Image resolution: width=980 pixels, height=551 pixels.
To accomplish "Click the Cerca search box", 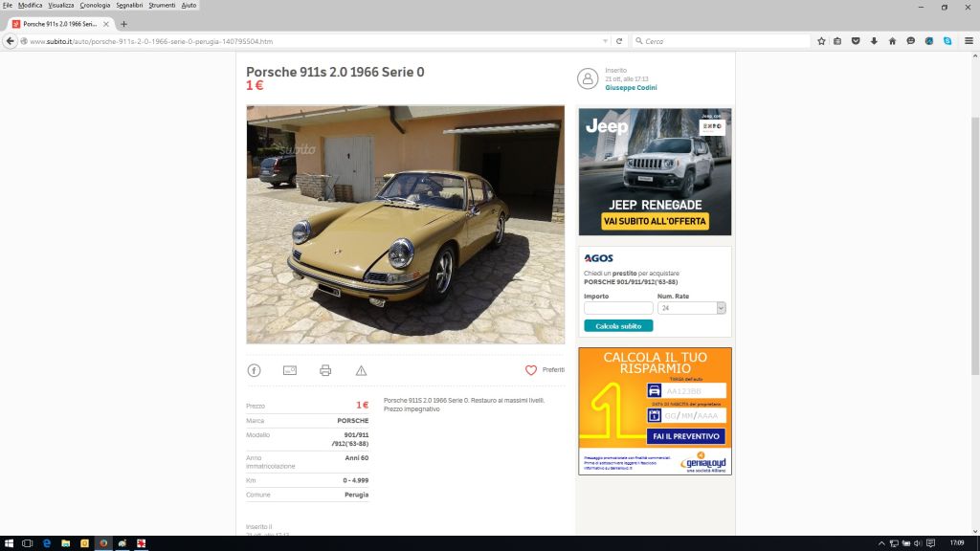I will point(722,41).
